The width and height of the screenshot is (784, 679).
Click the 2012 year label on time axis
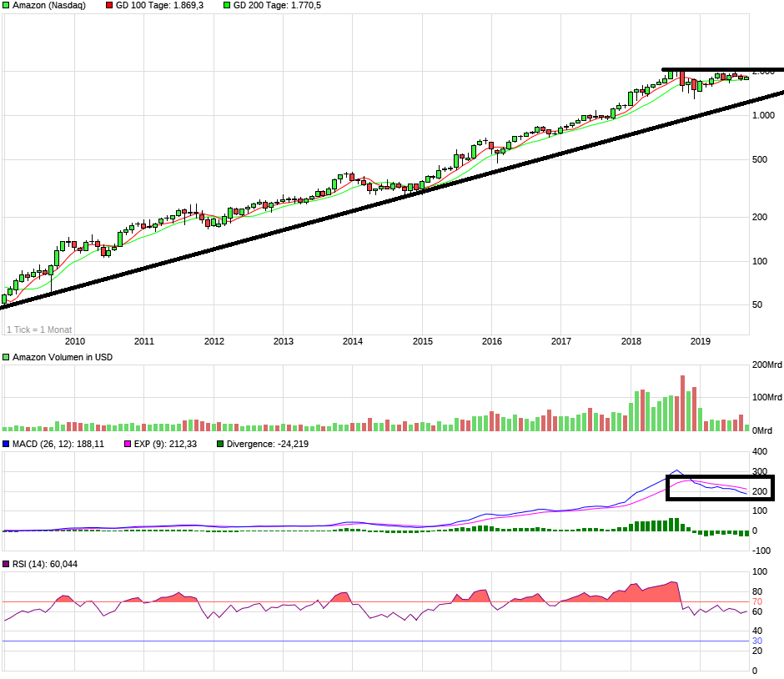(214, 341)
